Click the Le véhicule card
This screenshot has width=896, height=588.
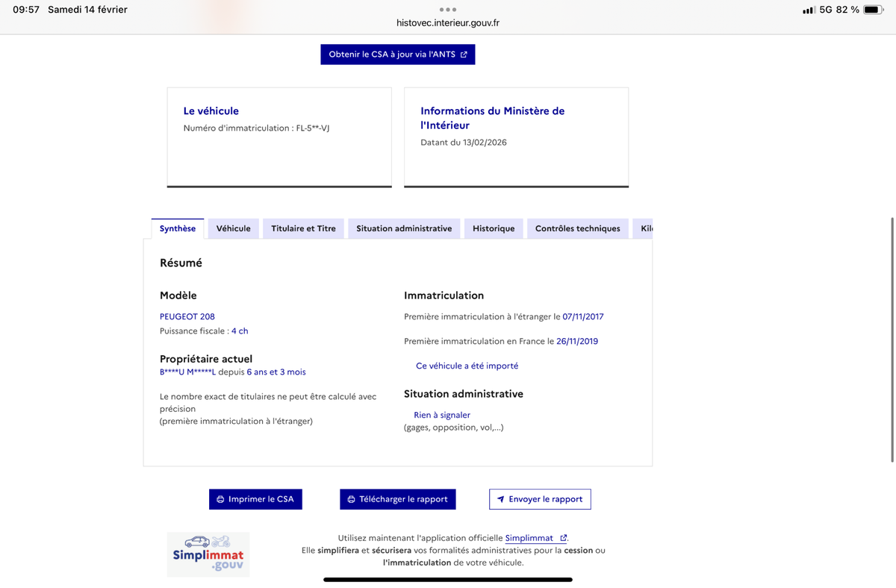tap(279, 137)
